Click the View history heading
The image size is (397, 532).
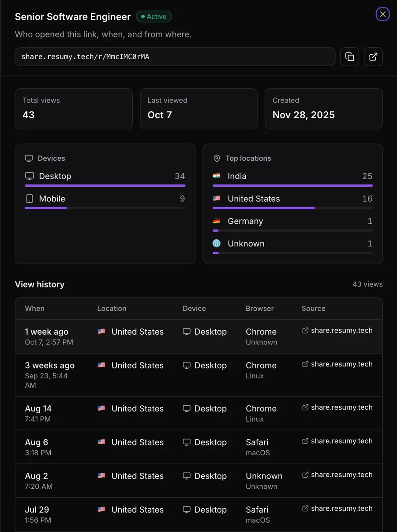point(40,284)
